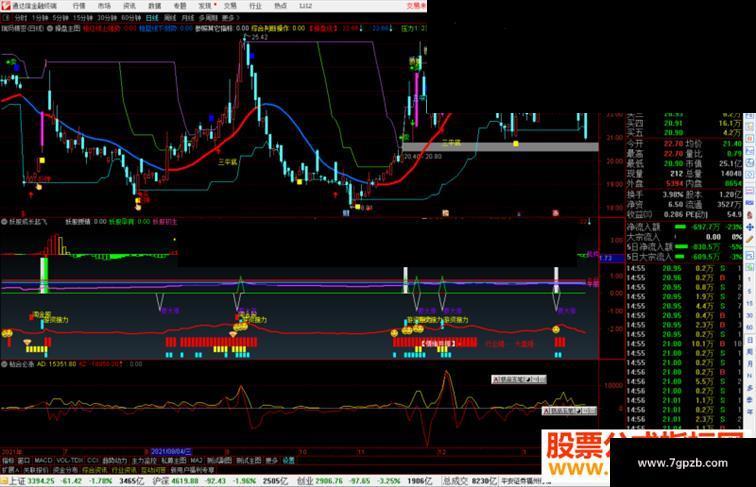Click the red figure icon in right sidebar
The image size is (756, 487).
750,215
